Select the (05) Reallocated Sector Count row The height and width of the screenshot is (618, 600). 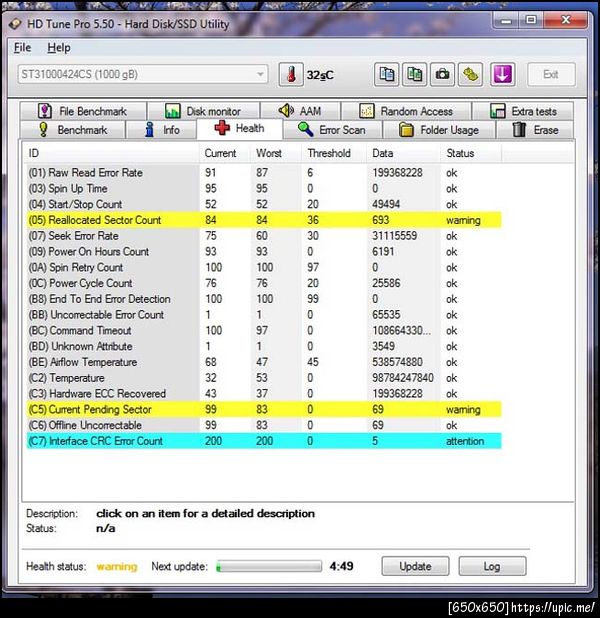coord(264,220)
